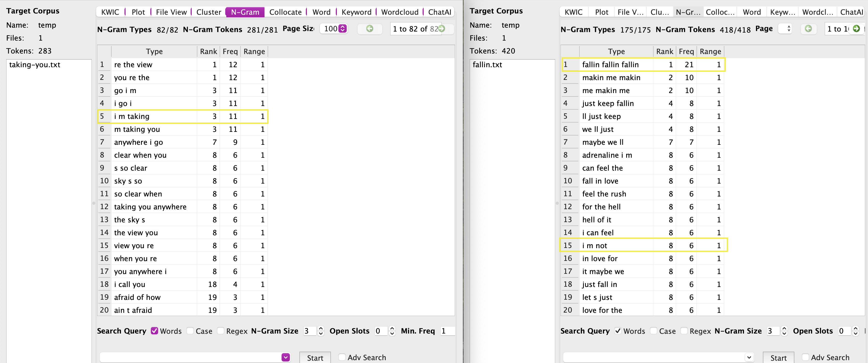
Task: Enable Regex checkbox in left window
Action: click(220, 331)
